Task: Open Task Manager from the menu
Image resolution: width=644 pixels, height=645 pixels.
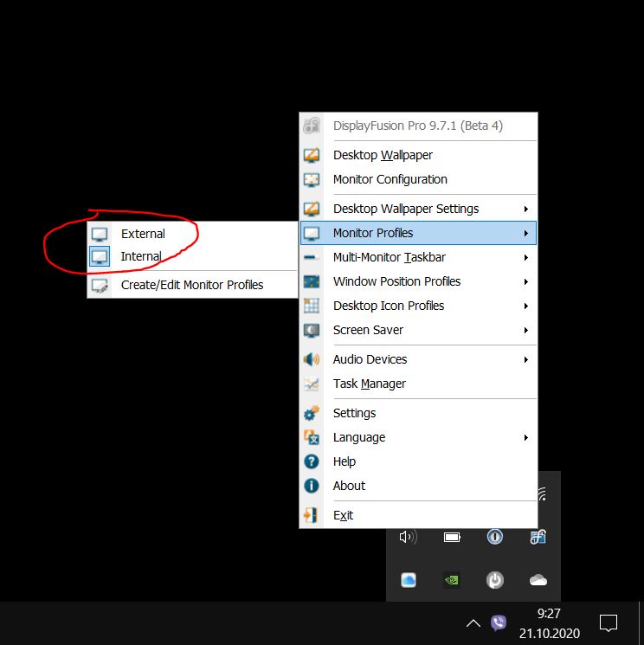Action: click(369, 384)
